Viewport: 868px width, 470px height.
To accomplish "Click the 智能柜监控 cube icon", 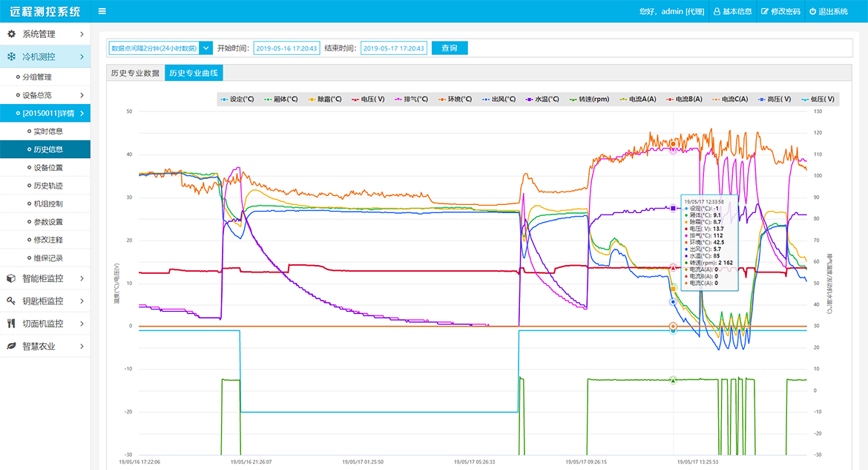I will [11, 278].
